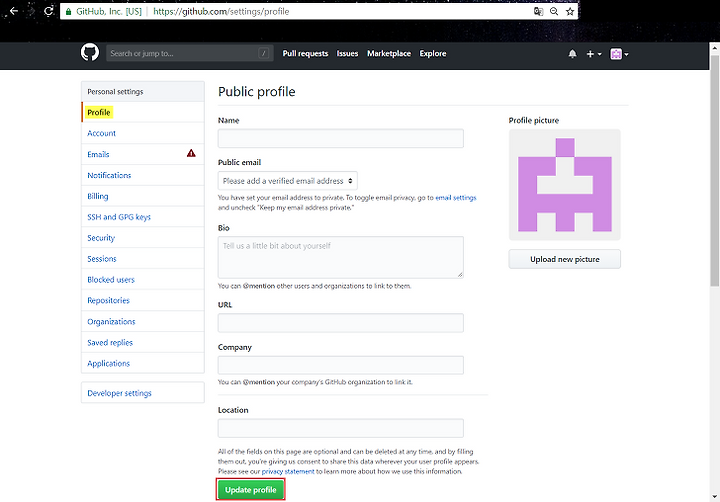Open Pull requests in top navigation
Screen dimensions: 720x502
pos(305,54)
